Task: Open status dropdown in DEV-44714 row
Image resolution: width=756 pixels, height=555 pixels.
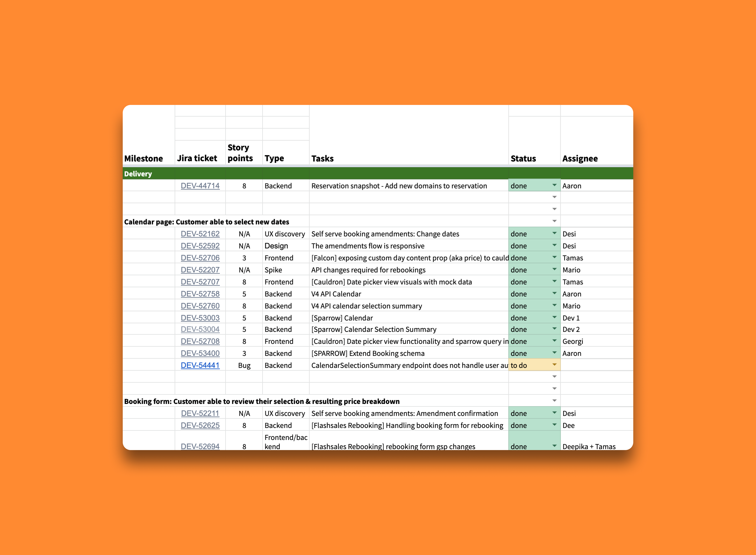Action: click(554, 185)
